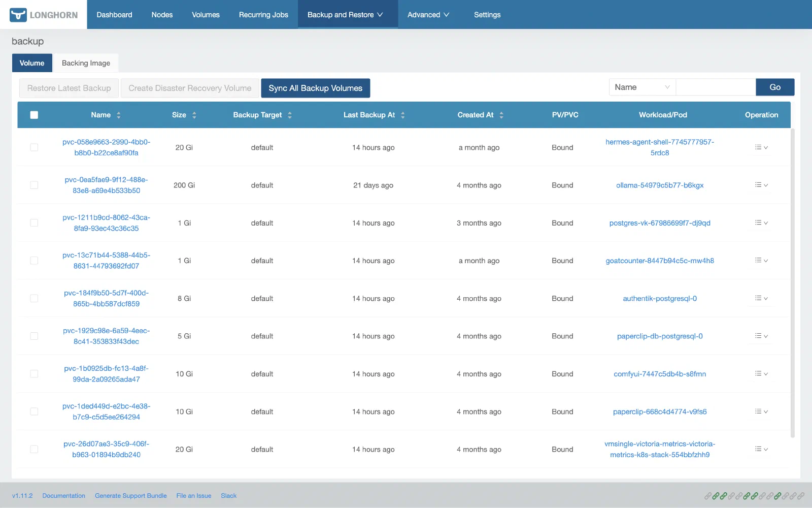Check the pvc-0ea5fae9 row checkbox
This screenshot has height=508, width=812.
click(34, 185)
